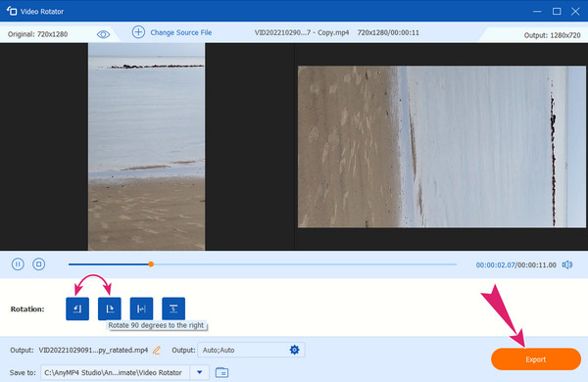Viewport: 588px width, 382px height.
Task: Stop the video playback
Action: click(38, 264)
